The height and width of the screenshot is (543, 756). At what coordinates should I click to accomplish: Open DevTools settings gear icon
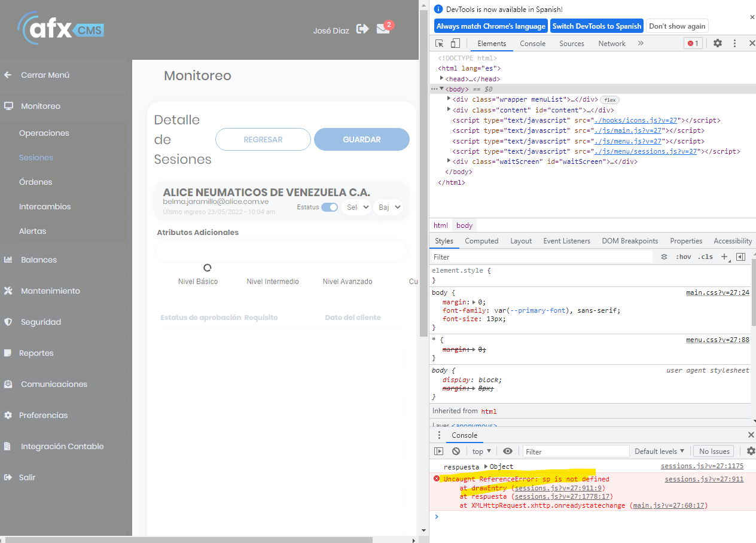pos(718,44)
